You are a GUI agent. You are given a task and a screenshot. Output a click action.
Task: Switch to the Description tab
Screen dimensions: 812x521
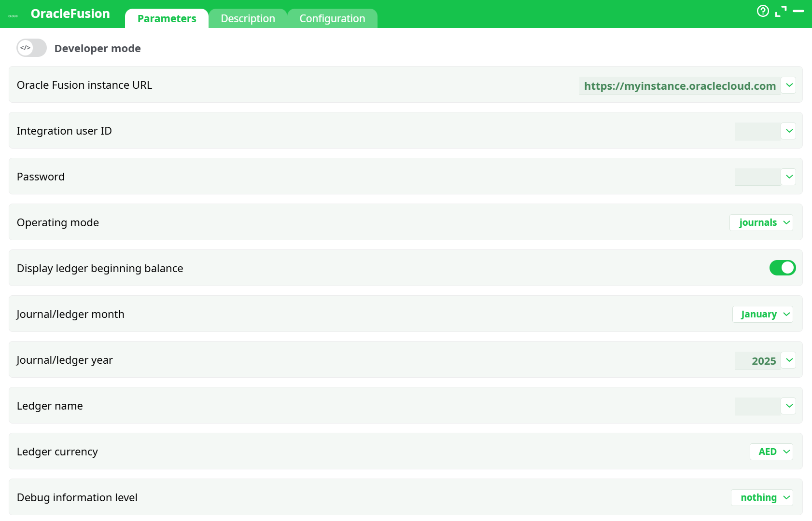[248, 19]
